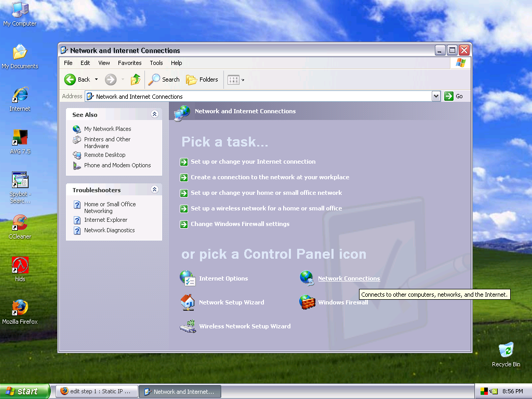Viewport: 532px width, 399px height.
Task: Open Network Connections link
Action: (x=349, y=278)
